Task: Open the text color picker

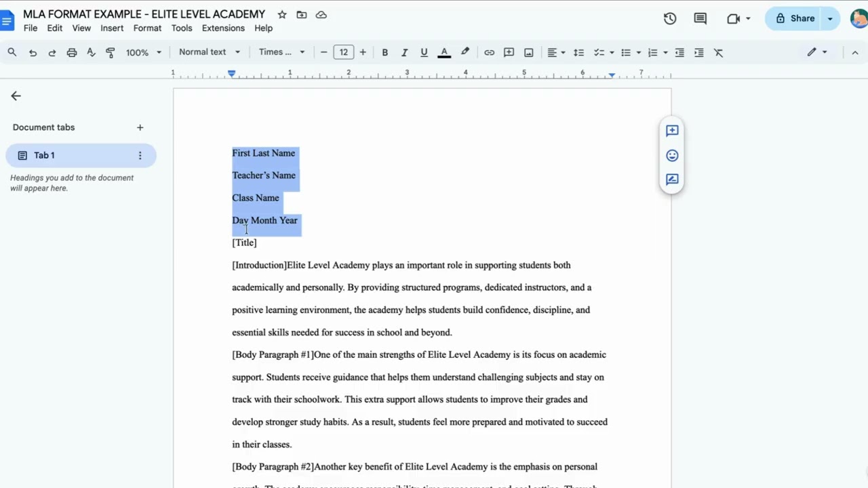Action: tap(444, 52)
